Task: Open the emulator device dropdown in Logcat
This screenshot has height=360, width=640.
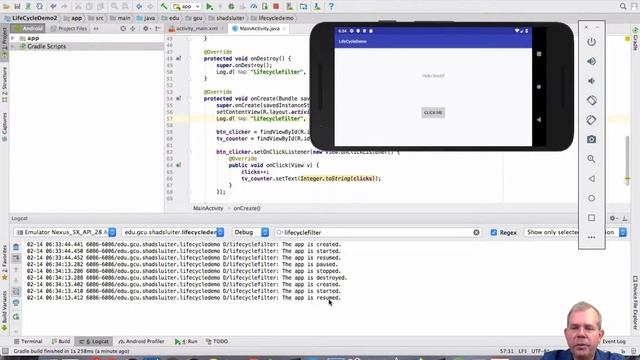Action: 65,232
